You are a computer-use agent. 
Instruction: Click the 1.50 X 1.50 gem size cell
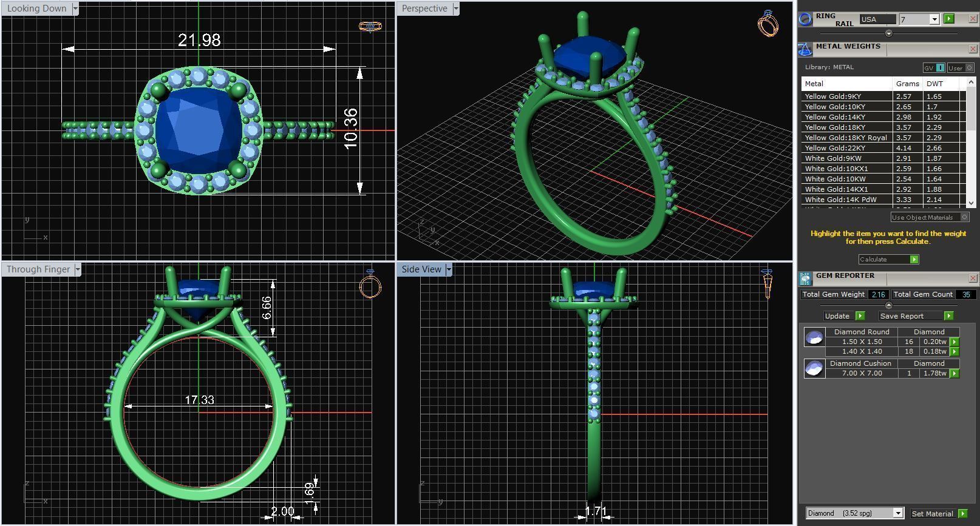pos(862,342)
